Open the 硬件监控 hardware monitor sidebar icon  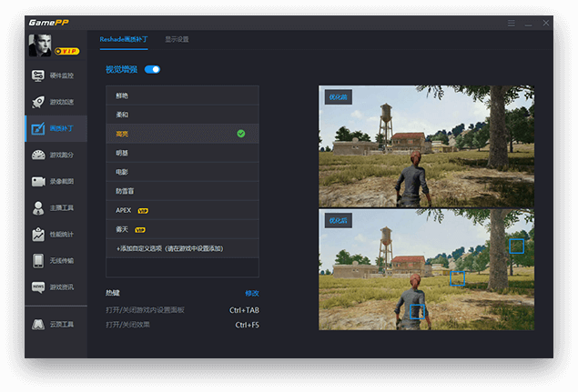pyautogui.click(x=38, y=75)
